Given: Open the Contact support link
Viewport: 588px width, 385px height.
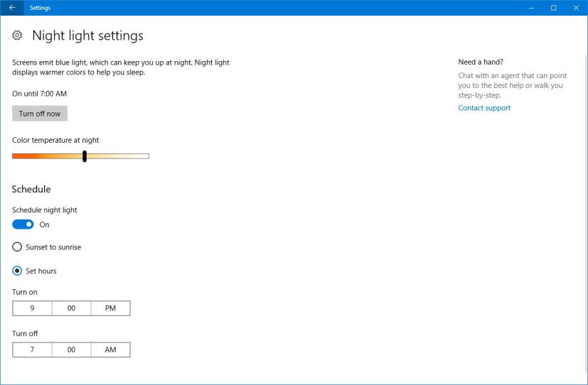Looking at the screenshot, I should 484,108.
